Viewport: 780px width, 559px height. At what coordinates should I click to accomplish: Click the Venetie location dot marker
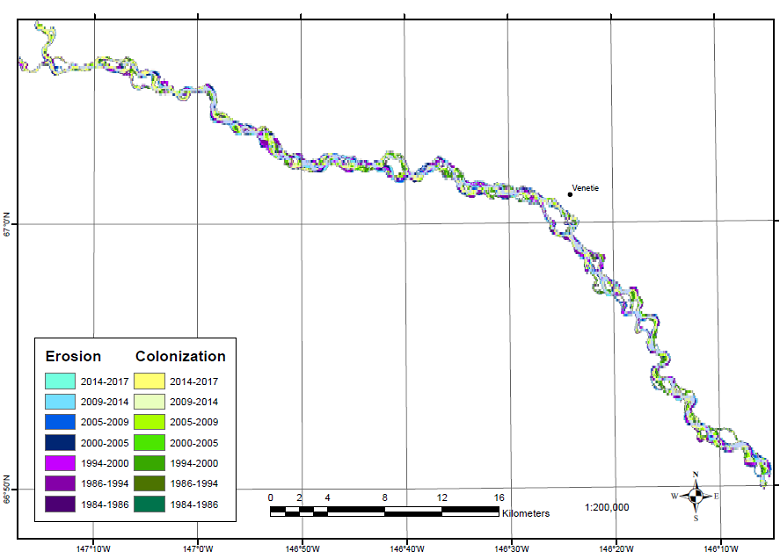coord(570,195)
